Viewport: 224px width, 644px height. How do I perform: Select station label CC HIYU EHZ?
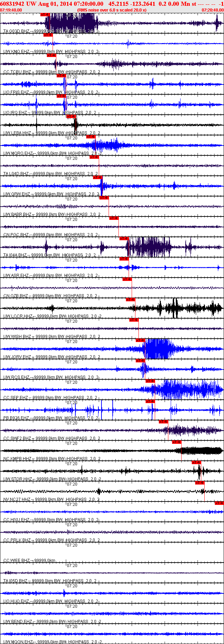point(16,520)
